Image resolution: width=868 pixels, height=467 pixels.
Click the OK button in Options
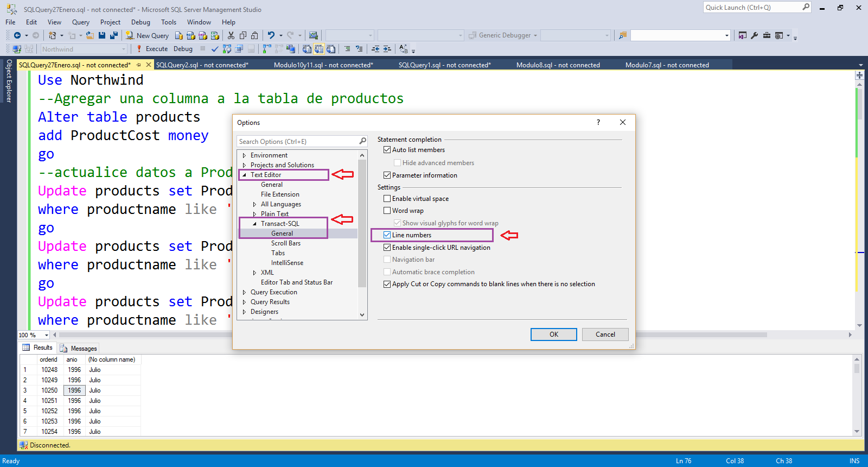pos(553,335)
